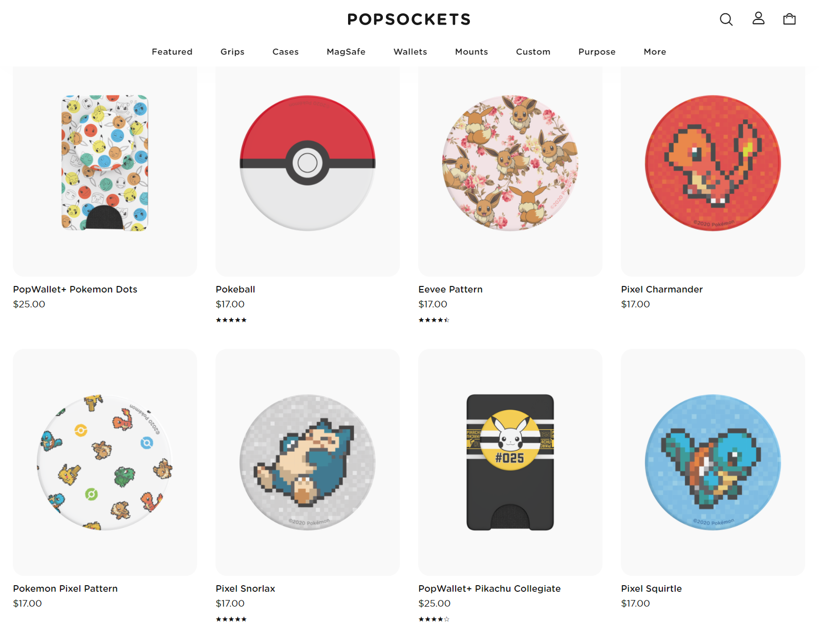The image size is (819, 644).
Task: Click the PopSockets logo
Action: [x=409, y=19]
